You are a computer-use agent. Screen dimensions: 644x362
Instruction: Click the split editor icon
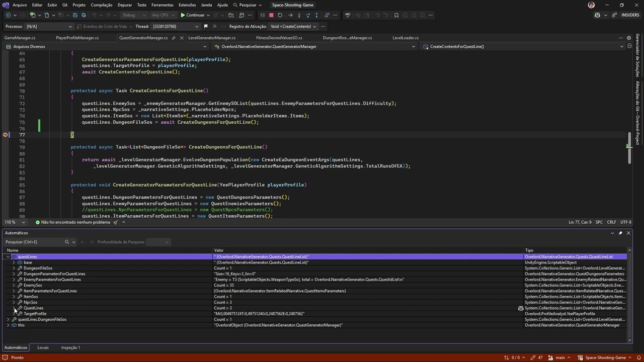629,46
